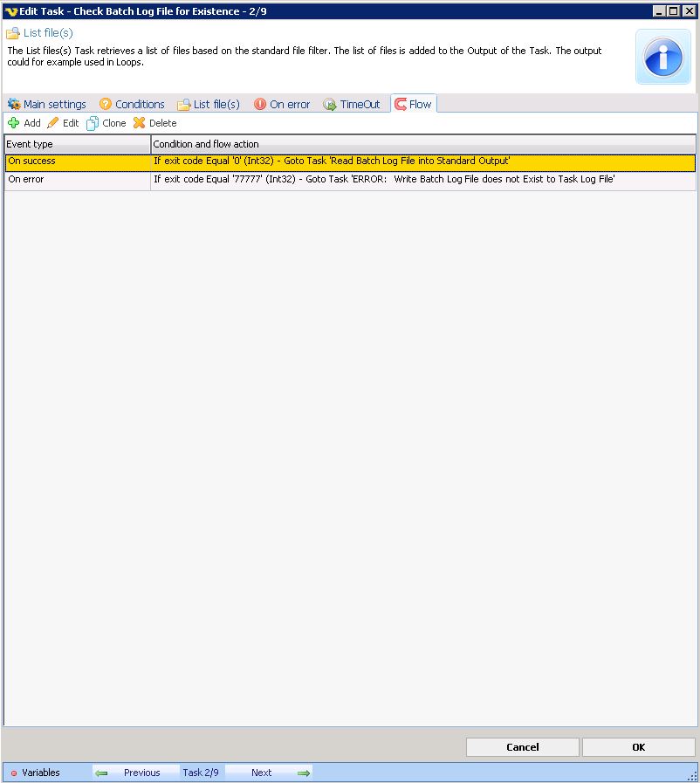Switch to the On error tab

(x=282, y=104)
